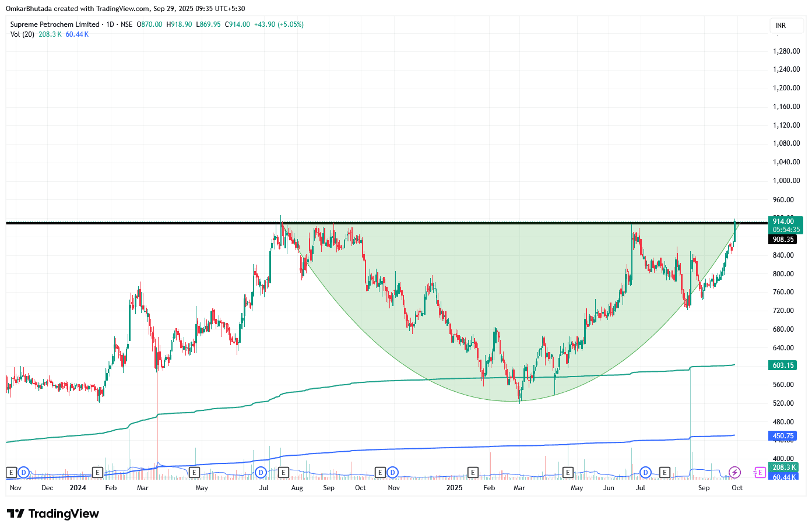Viewport: 812px width, 531px height.
Task: Click the earnings marker before Nov 2024
Action: [380, 472]
